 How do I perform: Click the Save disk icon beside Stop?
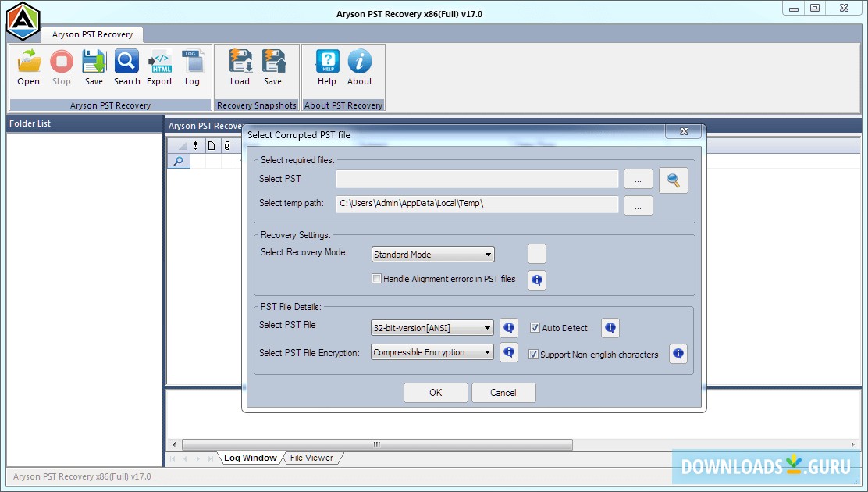94,62
